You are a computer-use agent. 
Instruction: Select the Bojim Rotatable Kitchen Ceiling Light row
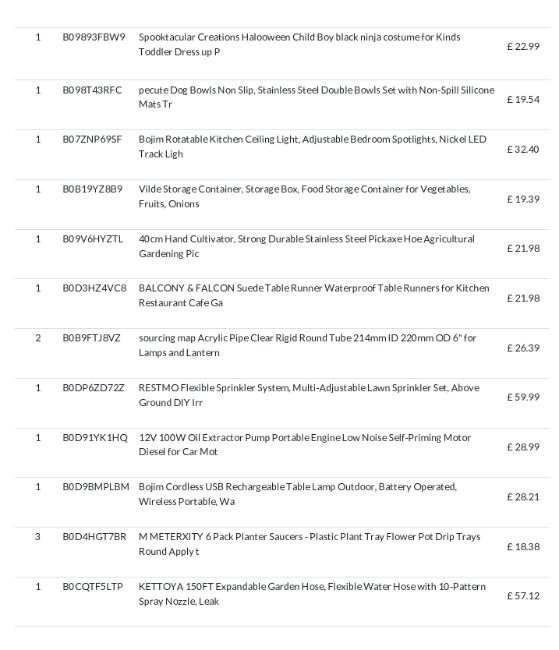coord(283,154)
